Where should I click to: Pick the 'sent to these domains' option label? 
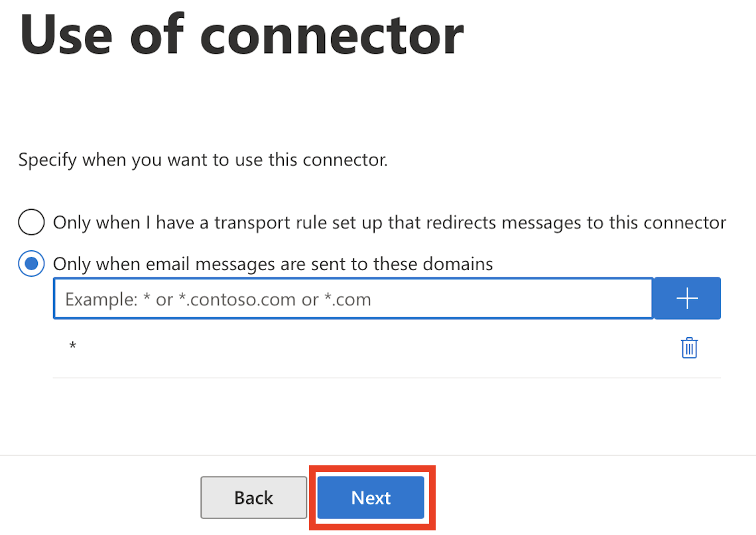273,264
